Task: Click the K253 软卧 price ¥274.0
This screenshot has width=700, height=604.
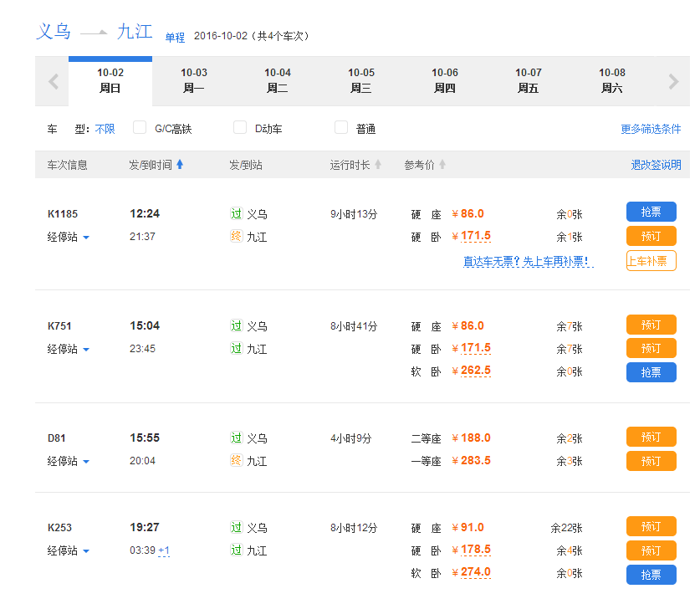Action: pos(472,572)
